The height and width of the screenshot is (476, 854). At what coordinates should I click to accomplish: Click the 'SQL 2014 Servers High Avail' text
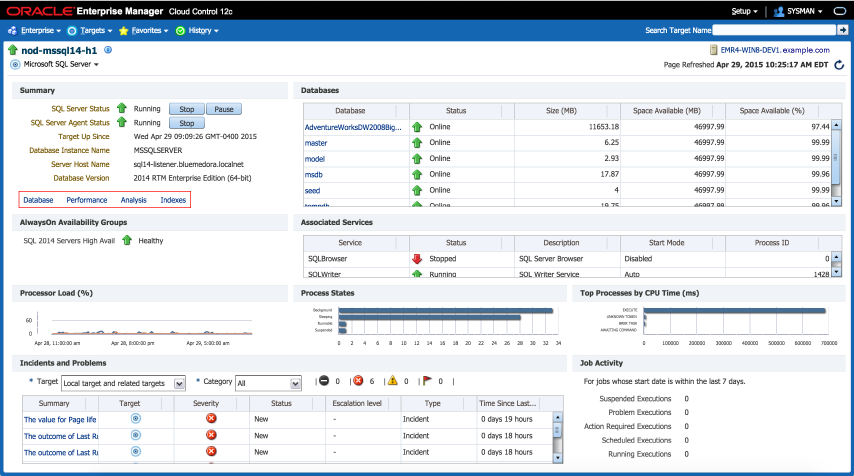tap(69, 241)
